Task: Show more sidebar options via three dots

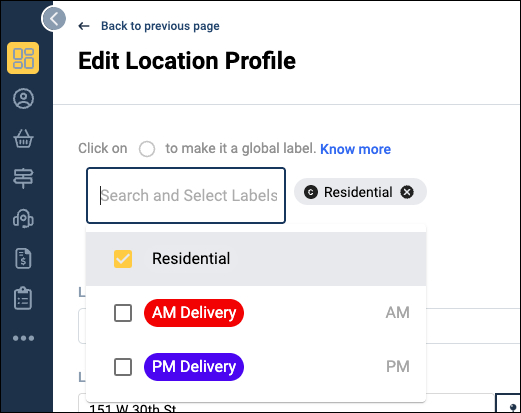Action: 23,338
